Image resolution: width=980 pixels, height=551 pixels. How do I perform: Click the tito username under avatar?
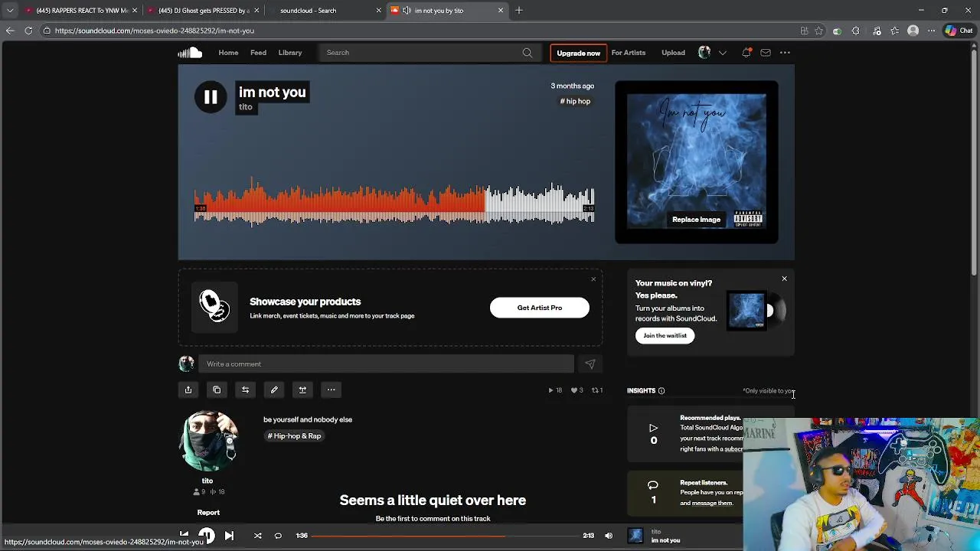point(207,481)
